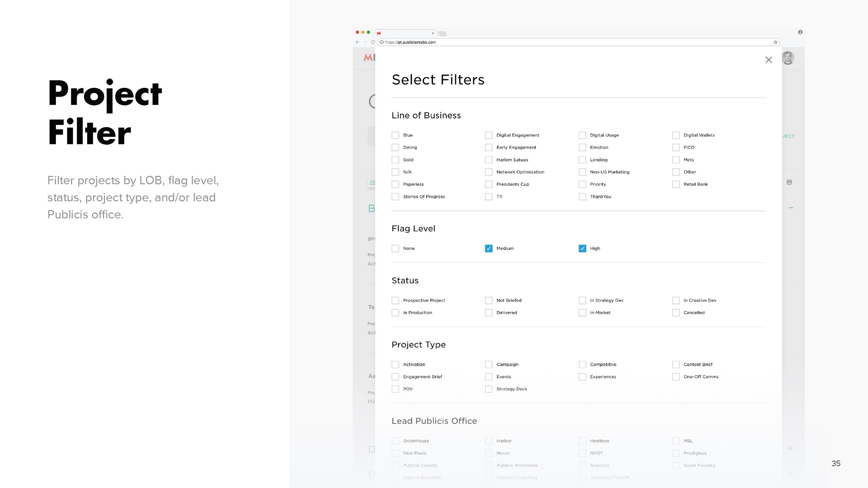
Task: Collapse the section with the minus icon
Action: (791, 208)
